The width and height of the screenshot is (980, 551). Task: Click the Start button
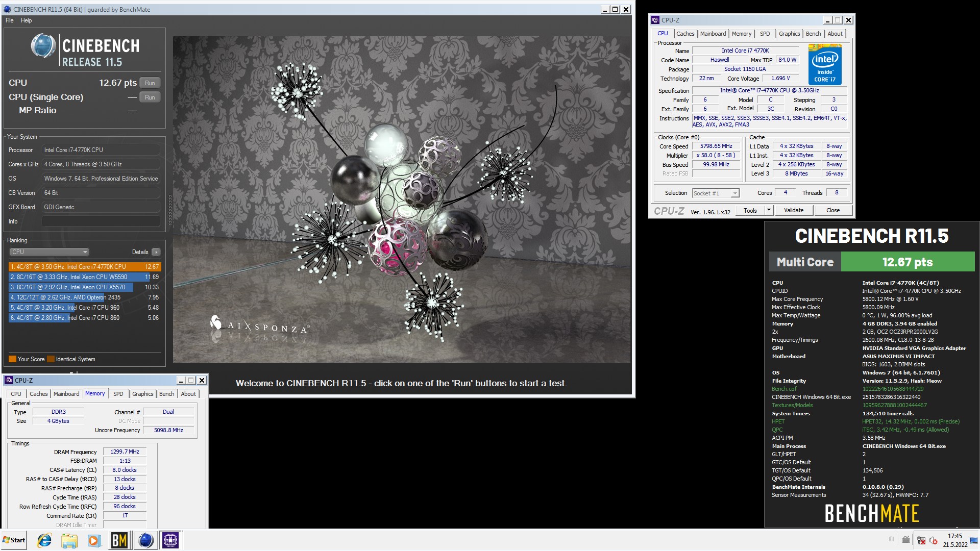[14, 540]
